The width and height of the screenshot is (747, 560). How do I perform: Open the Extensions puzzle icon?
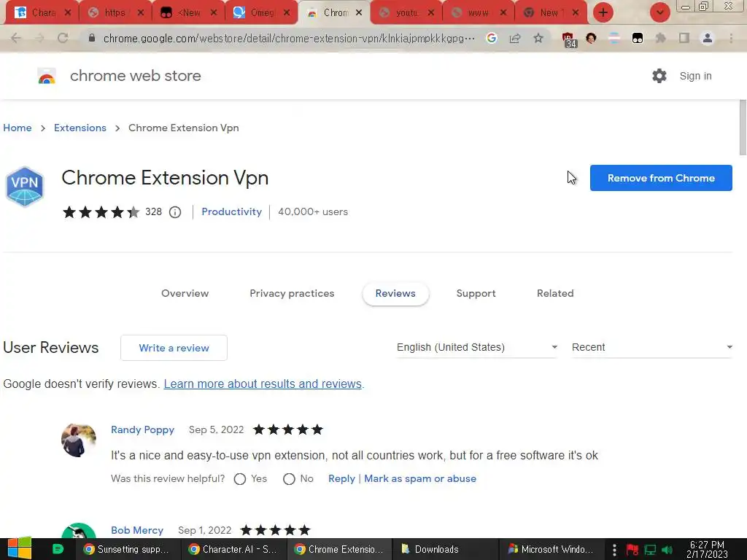pos(660,38)
